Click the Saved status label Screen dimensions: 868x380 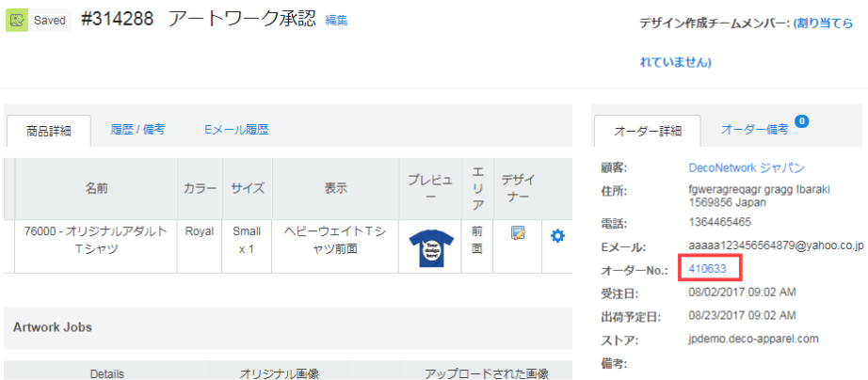click(50, 20)
